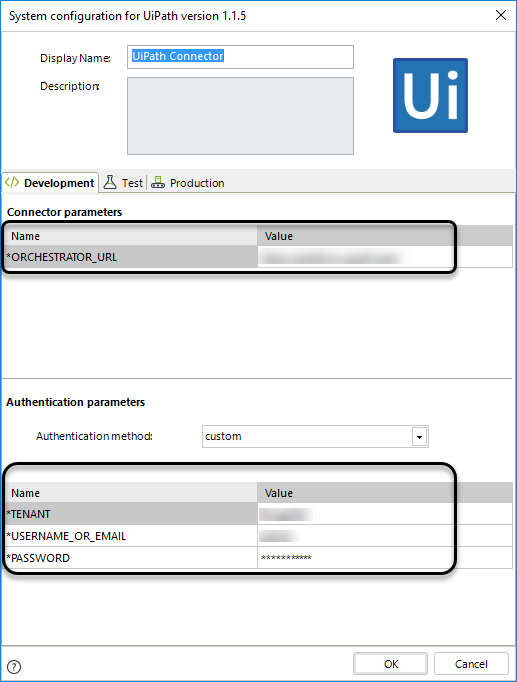
Task: Close the System configuration dialog
Action: [501, 15]
